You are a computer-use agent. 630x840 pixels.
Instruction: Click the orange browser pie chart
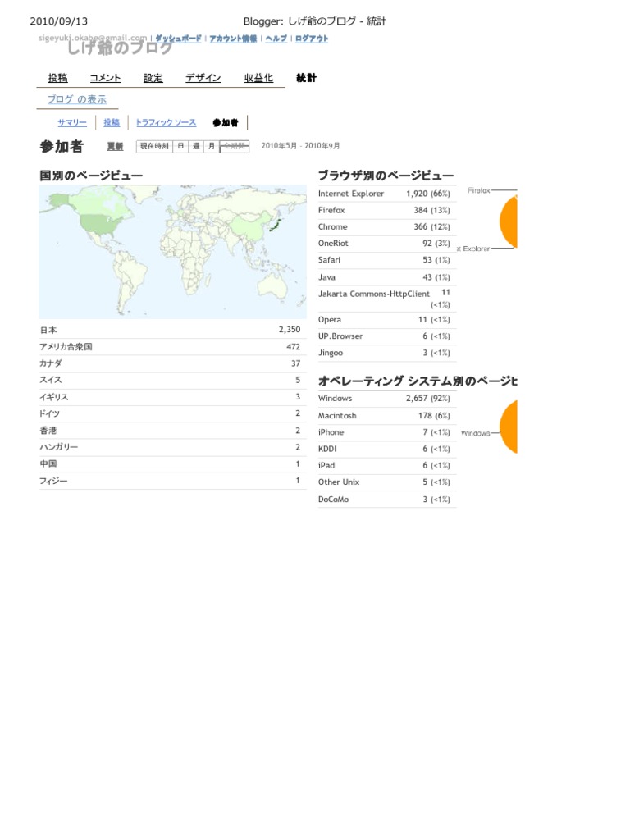click(x=509, y=221)
